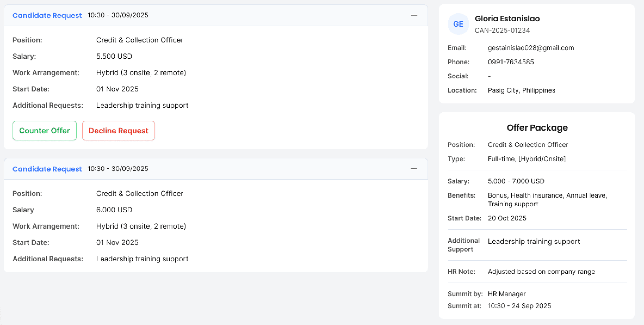The width and height of the screenshot is (644, 325).
Task: Click the first blue Candidate Request header
Action: click(x=47, y=16)
